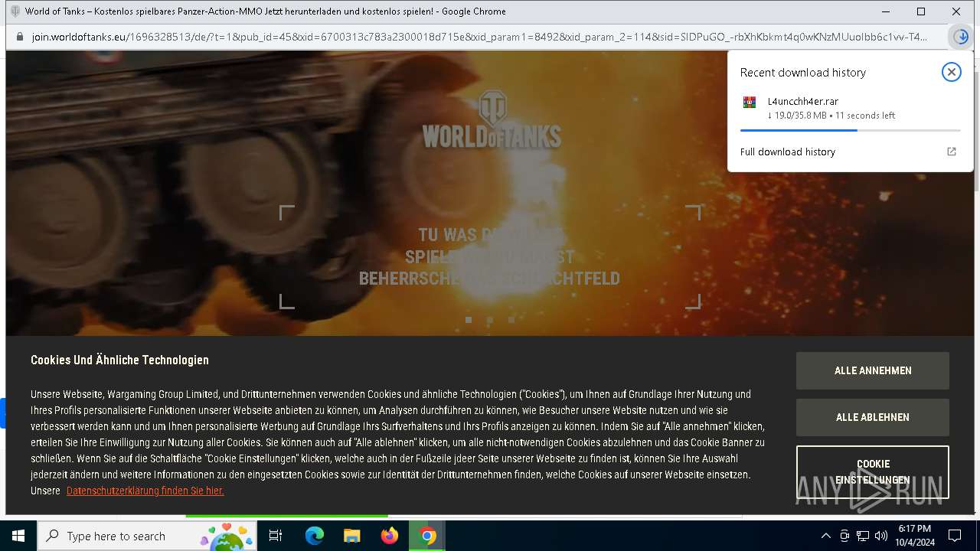The image size is (980, 551).
Task: Click the World of Tanks logo
Action: 492,119
